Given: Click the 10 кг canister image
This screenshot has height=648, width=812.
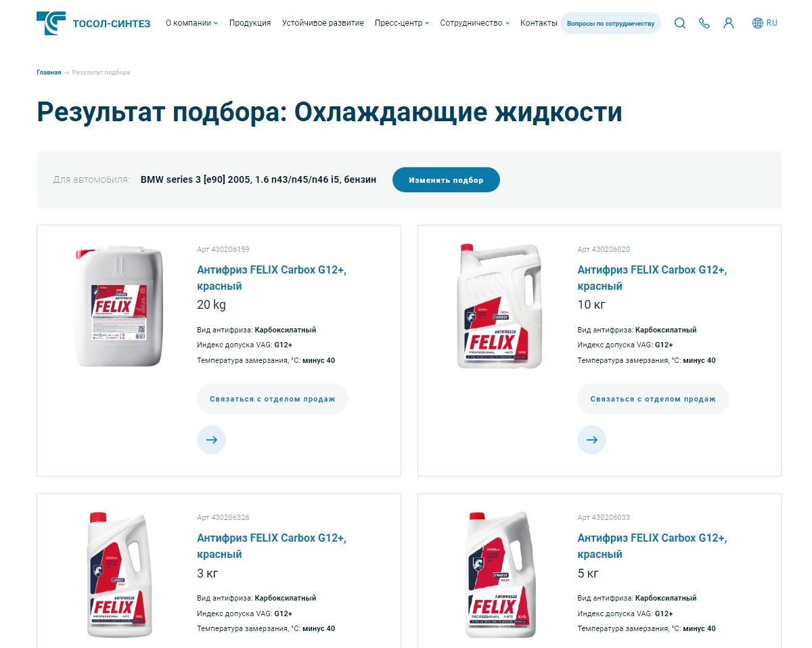Looking at the screenshot, I should (499, 306).
